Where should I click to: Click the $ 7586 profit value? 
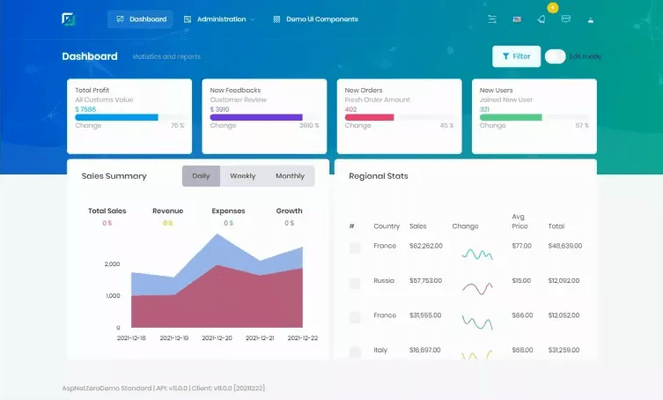85,109
